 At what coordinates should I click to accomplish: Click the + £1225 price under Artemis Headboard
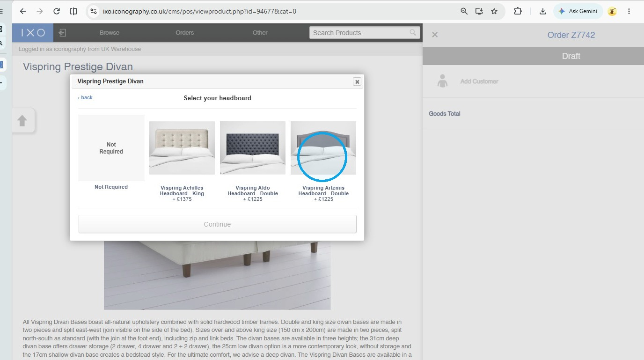323,199
